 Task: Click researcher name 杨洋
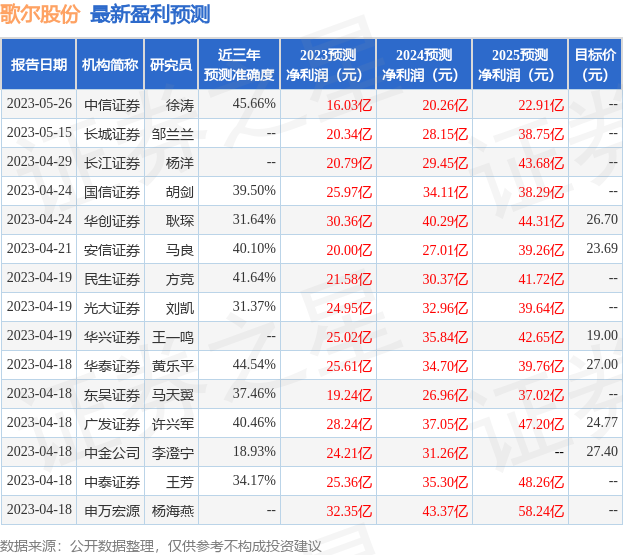180,163
